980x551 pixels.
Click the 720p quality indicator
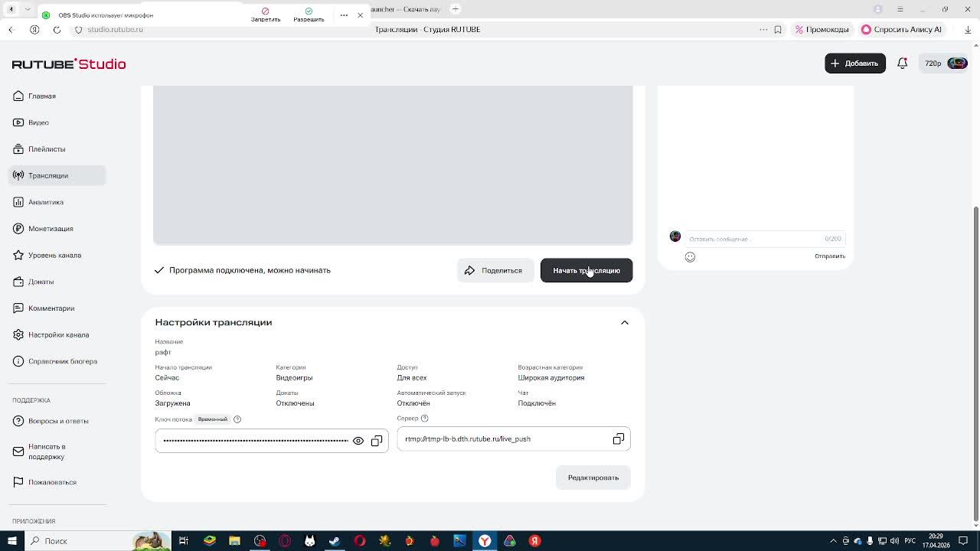coord(933,64)
